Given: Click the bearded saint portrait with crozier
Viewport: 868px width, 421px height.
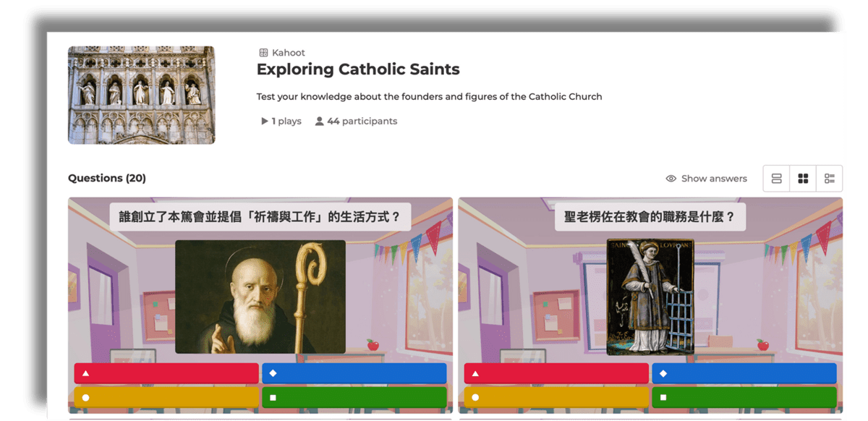Looking at the screenshot, I should (260, 297).
